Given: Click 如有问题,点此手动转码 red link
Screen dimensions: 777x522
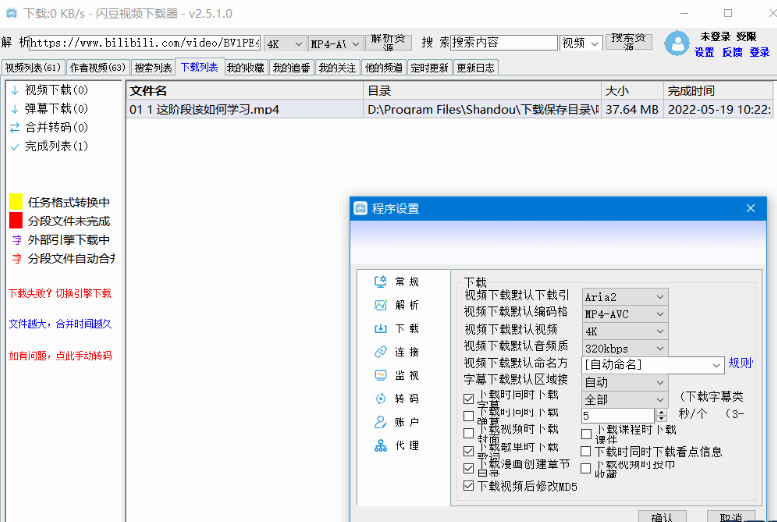Looking at the screenshot, I should [60, 355].
